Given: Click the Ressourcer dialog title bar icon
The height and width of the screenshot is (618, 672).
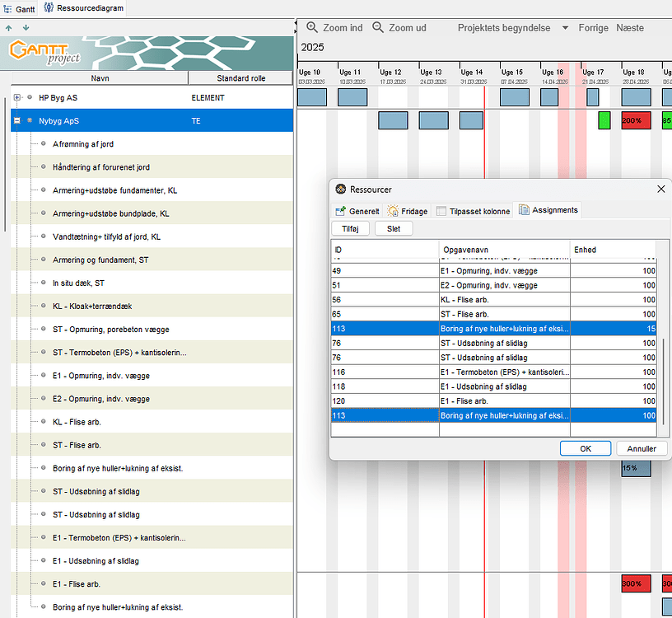Looking at the screenshot, I should (x=342, y=189).
